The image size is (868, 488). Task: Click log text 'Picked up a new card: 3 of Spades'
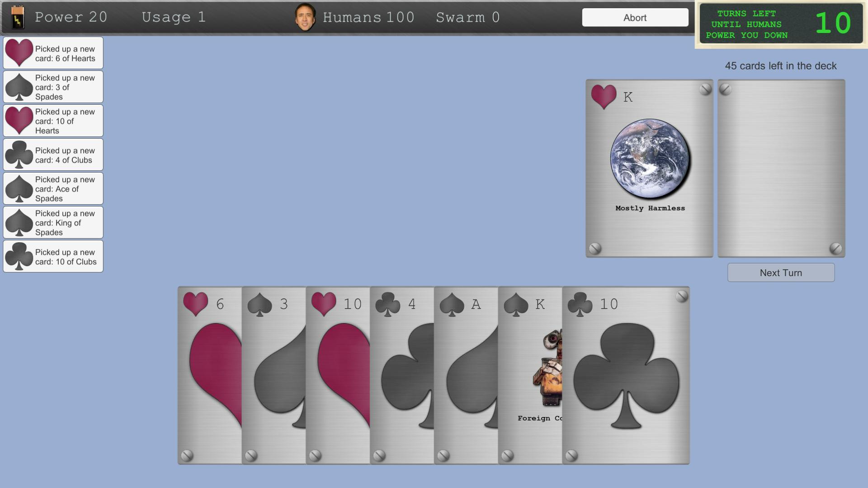[65, 87]
